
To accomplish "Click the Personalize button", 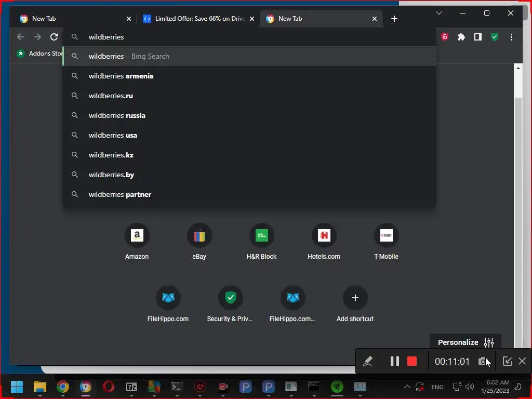I will 465,342.
